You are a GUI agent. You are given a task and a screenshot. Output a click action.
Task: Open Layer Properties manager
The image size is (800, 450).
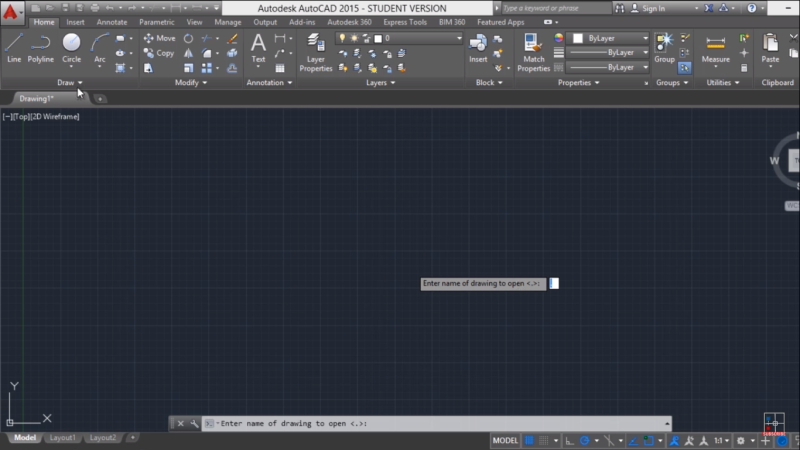pyautogui.click(x=316, y=53)
